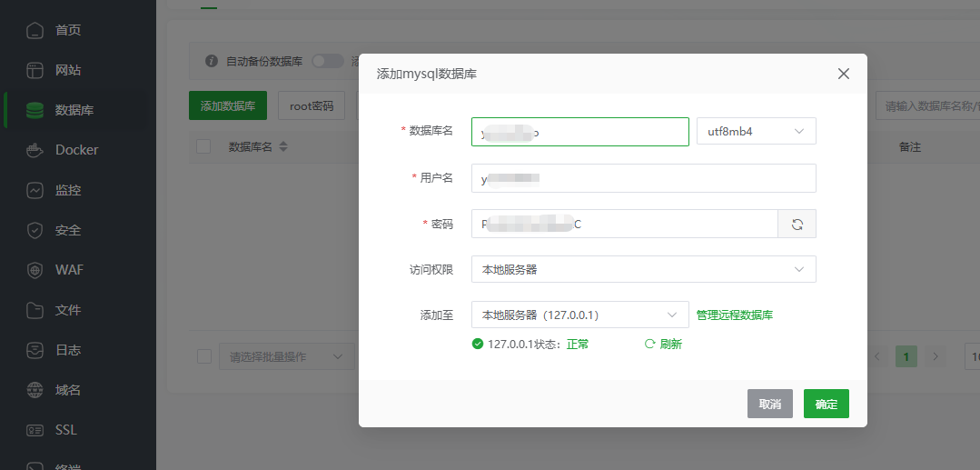The height and width of the screenshot is (470, 980).
Task: Click the 添加mysql数据库 dialog title
Action: pyautogui.click(x=426, y=74)
